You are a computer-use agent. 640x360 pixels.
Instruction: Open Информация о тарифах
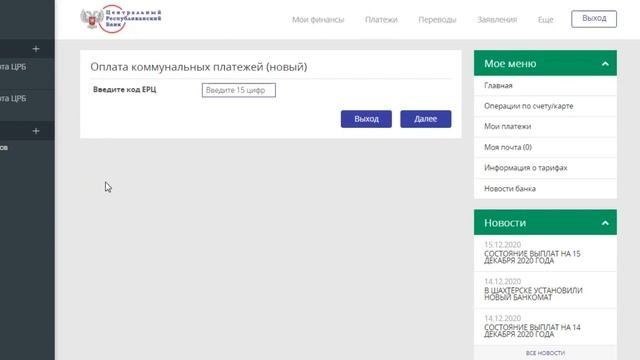(x=545, y=168)
